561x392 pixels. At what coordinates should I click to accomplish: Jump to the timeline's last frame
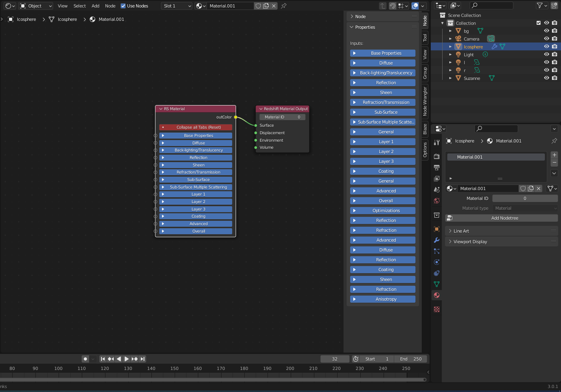(142, 359)
